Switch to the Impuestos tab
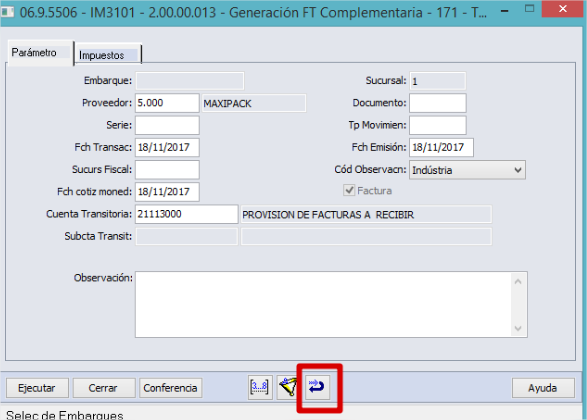587x420 pixels. point(107,55)
